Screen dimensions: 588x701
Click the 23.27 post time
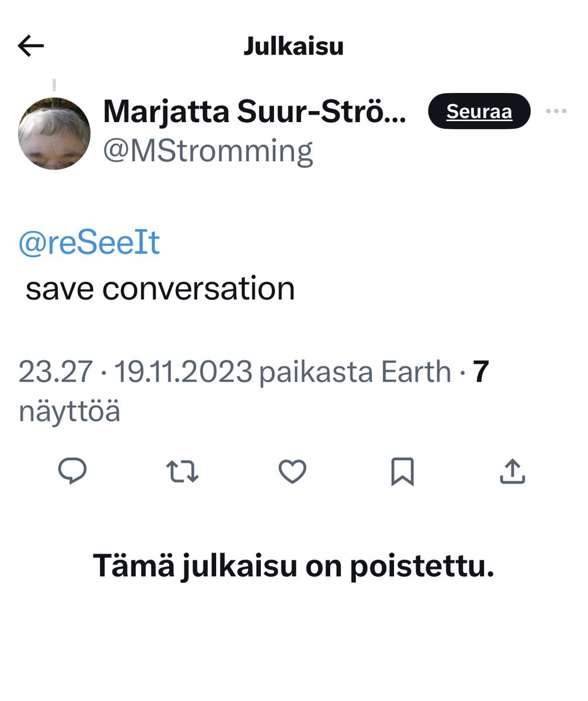click(x=56, y=372)
